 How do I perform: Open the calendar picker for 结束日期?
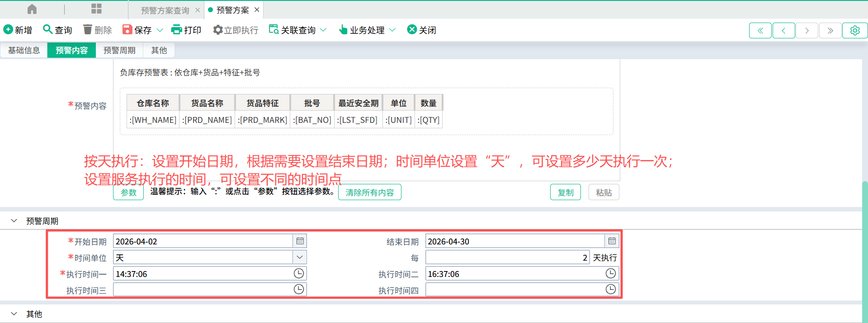612,241
